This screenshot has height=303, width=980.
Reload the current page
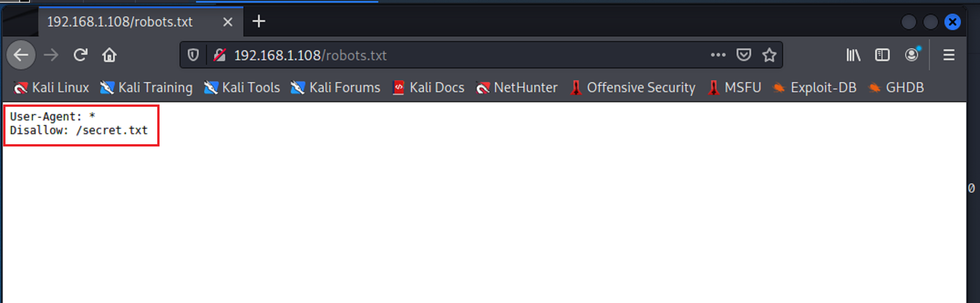click(x=81, y=55)
